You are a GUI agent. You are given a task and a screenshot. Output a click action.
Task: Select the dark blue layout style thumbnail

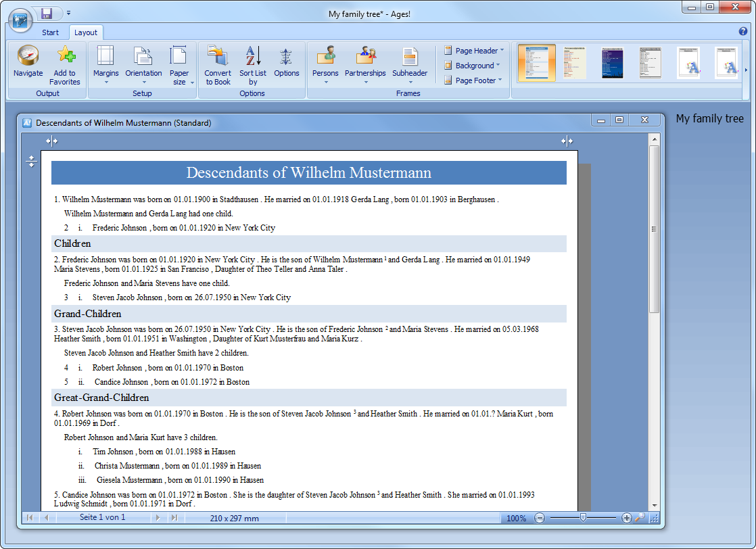click(x=613, y=63)
